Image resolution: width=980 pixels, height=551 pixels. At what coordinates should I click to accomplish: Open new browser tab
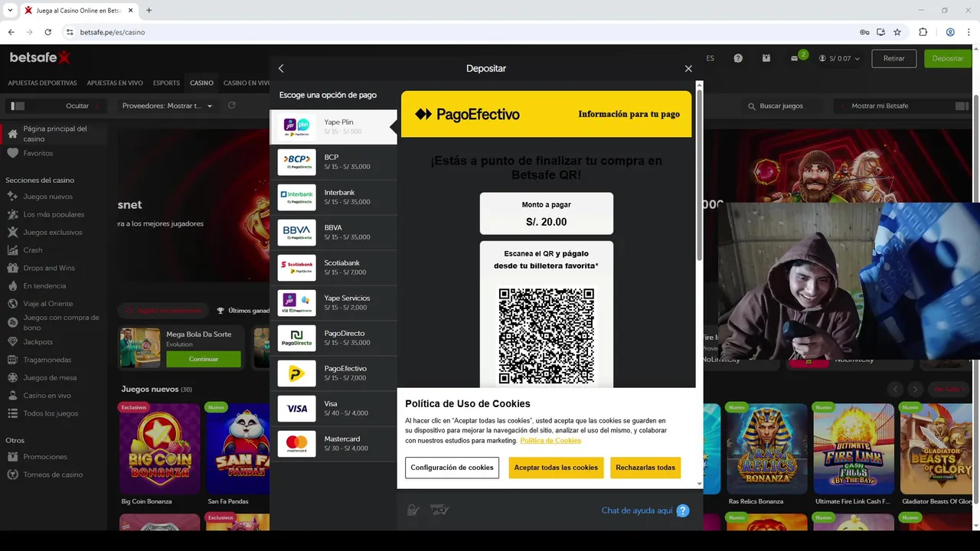click(x=149, y=10)
